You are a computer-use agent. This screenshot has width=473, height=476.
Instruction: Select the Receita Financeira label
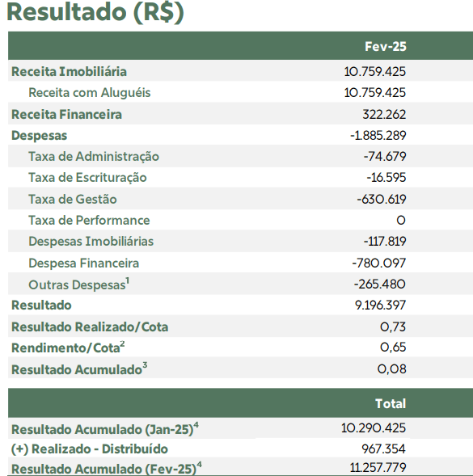coord(66,115)
